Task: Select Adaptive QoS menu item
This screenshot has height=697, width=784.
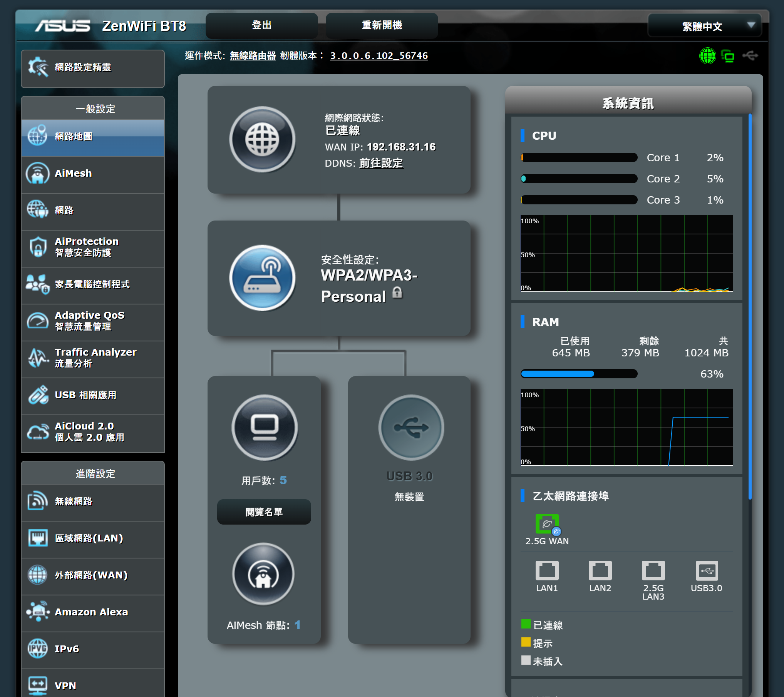Action: pyautogui.click(x=93, y=321)
